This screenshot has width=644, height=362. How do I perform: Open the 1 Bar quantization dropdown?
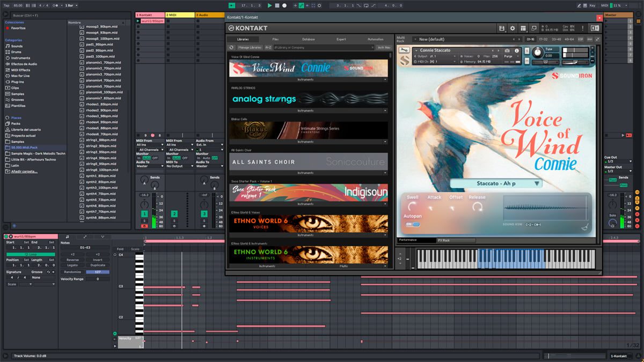pyautogui.click(x=71, y=5)
